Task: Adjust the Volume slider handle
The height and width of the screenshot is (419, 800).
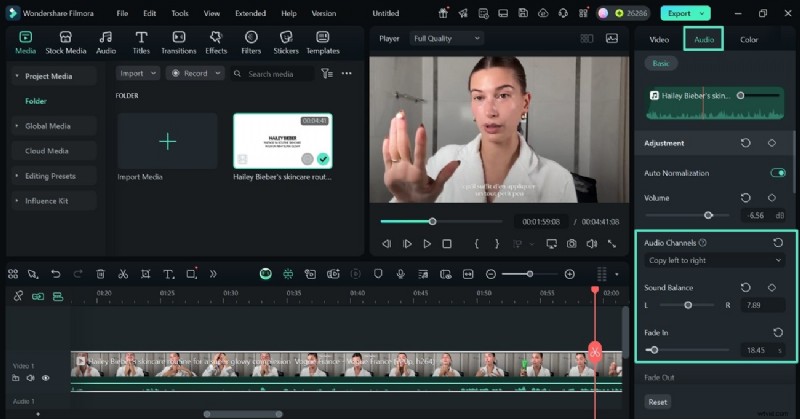Action: pyautogui.click(x=708, y=215)
